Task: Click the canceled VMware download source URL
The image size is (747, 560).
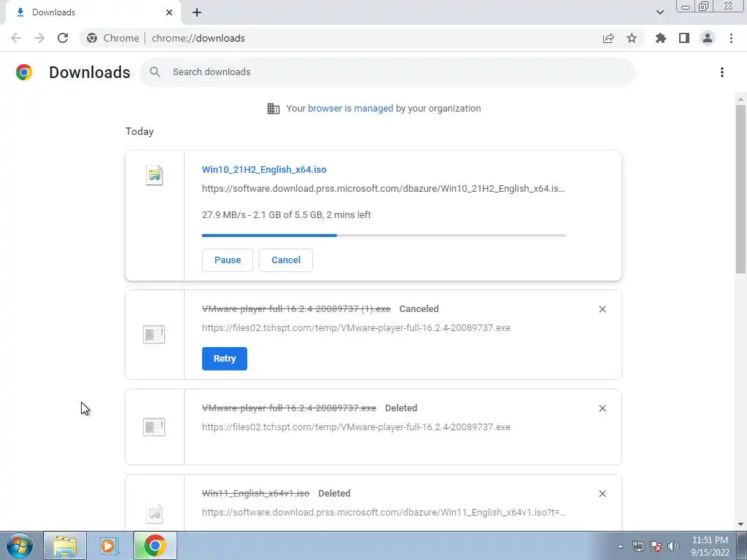Action: click(x=356, y=328)
